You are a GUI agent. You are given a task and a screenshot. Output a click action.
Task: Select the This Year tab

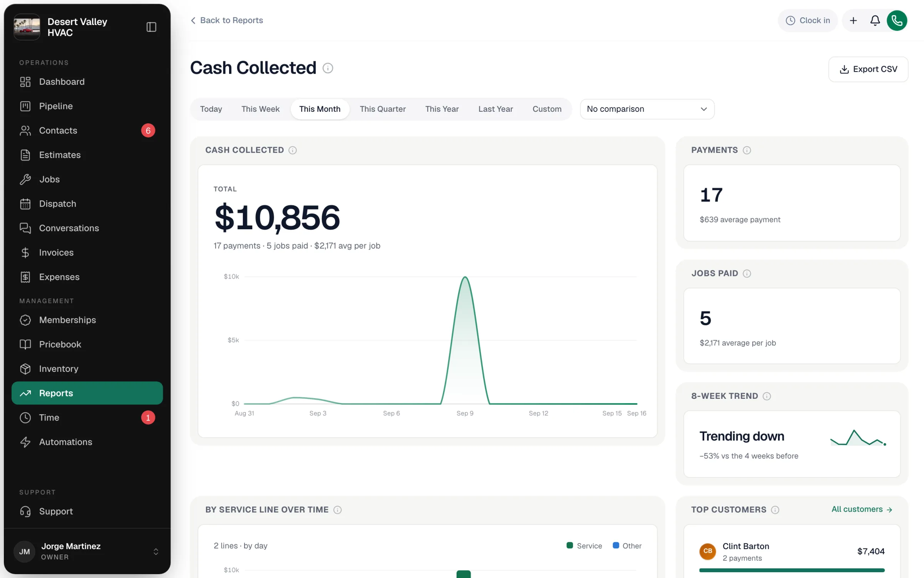pos(442,109)
